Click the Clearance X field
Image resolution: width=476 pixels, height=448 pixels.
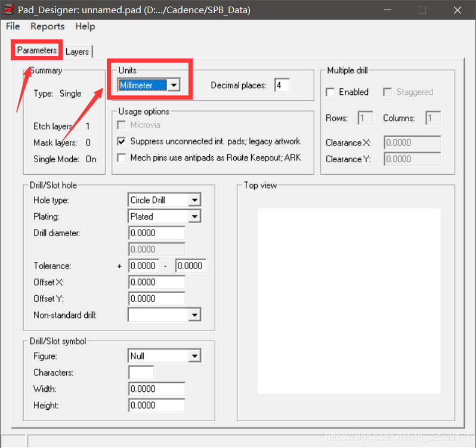point(412,143)
